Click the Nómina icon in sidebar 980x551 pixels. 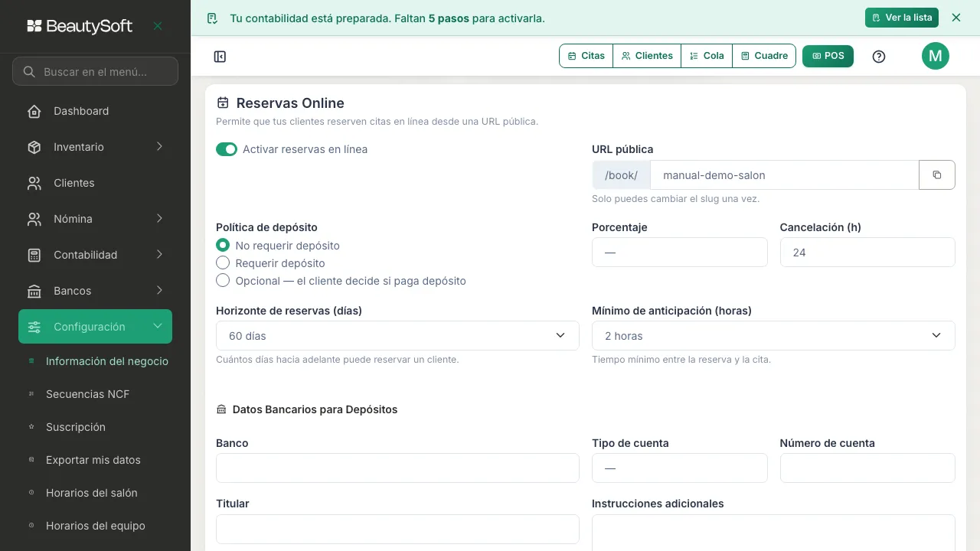coord(34,219)
